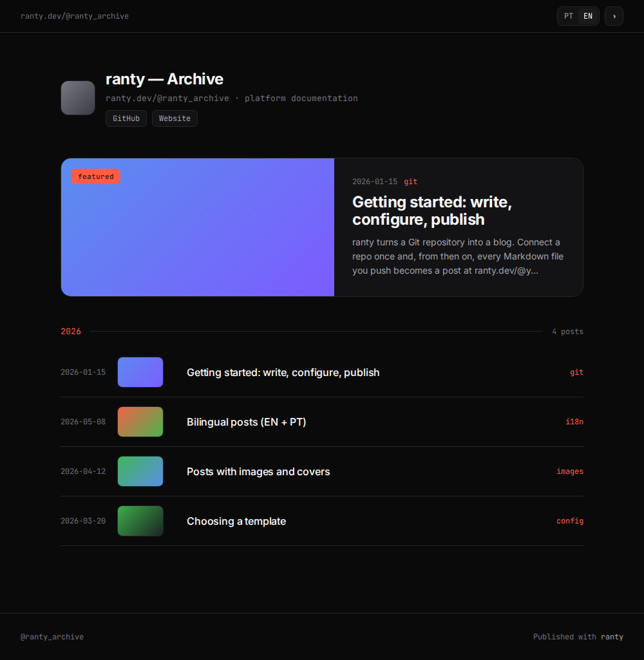Click the git tag in featured card
The height and width of the screenshot is (660, 644).
coord(410,182)
